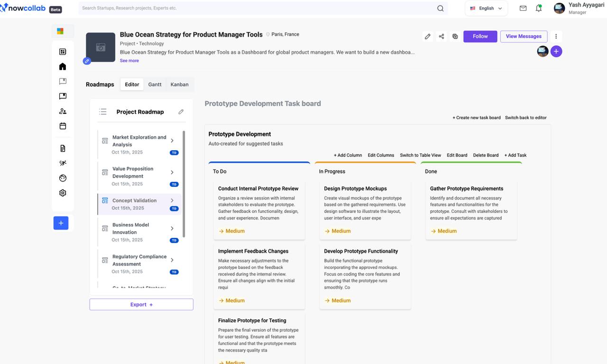
Task: Open the Edit pencil icon for the project
Action: click(x=427, y=36)
